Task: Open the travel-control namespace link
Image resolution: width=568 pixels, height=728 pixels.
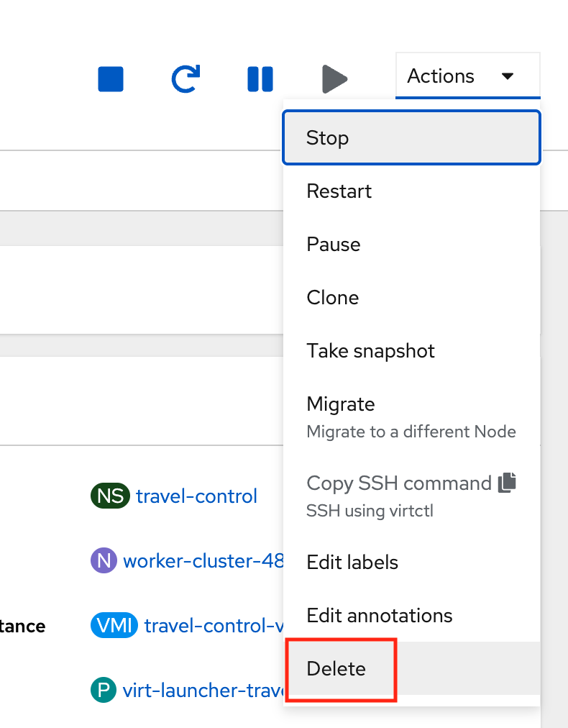Action: (196, 496)
